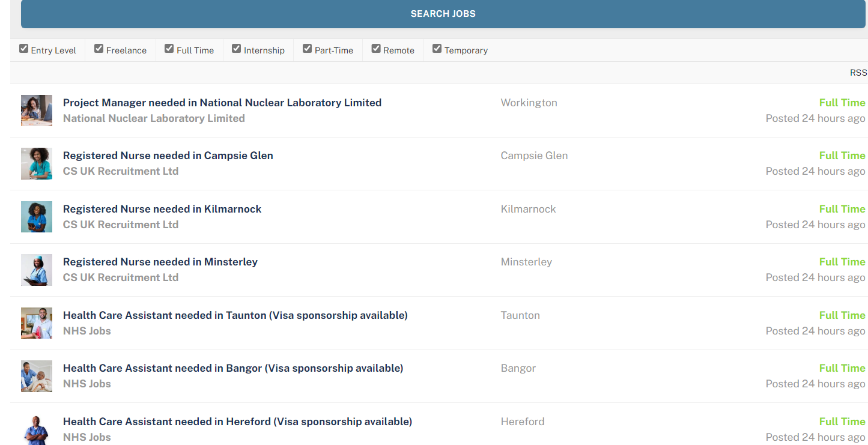Image resolution: width=868 pixels, height=445 pixels.
Task: Open Health Care Assistant needed in Hereford
Action: point(237,422)
